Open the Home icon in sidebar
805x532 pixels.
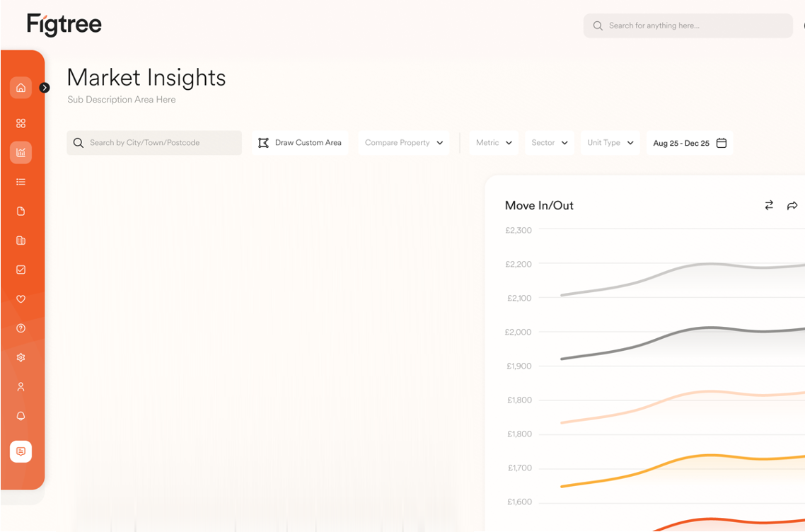[21, 88]
